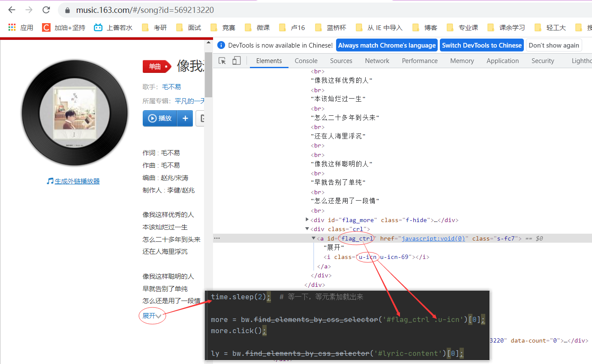Open the 轻工大 bookmark folder

[x=550, y=27]
